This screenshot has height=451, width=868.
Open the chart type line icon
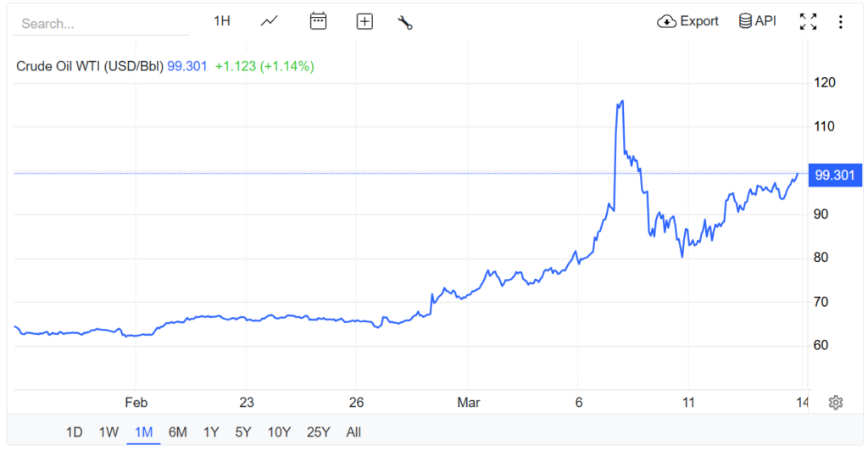(x=270, y=21)
